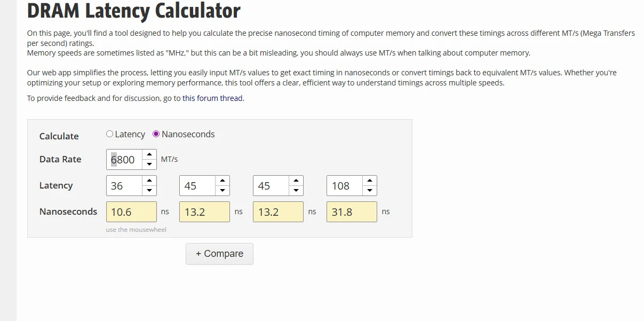Decrement the third Latency field's down arrow
This screenshot has width=644, height=321.
[x=297, y=190]
